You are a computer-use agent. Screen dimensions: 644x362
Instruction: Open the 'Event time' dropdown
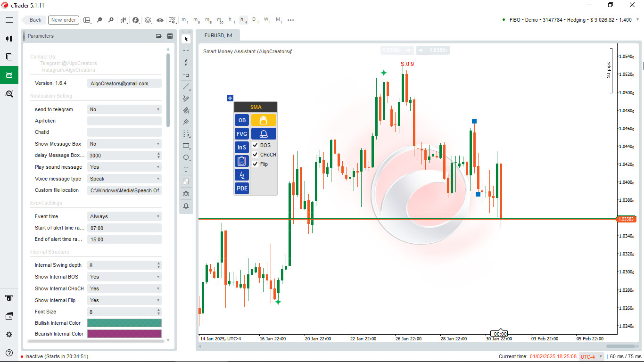[124, 216]
